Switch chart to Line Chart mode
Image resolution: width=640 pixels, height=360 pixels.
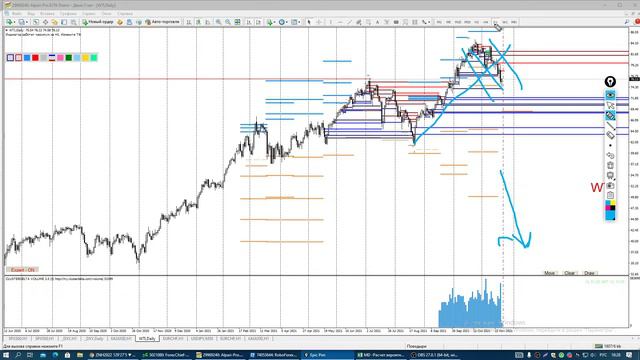coord(208,22)
